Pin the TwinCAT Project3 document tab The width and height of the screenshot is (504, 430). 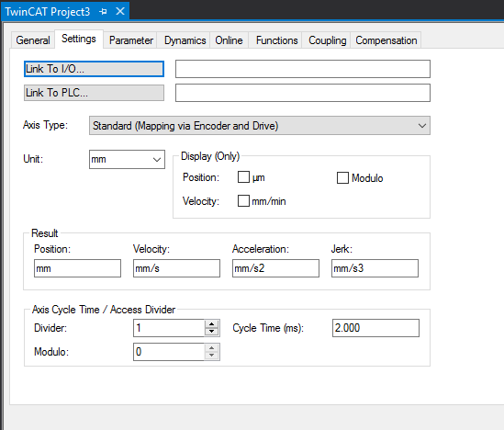pos(103,12)
